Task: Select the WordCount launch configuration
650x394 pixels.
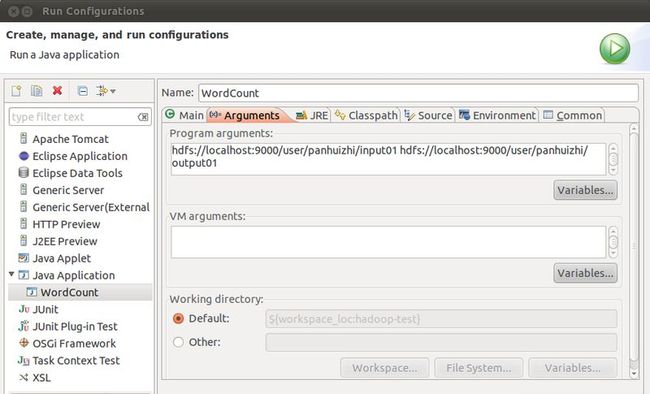Action: [69, 292]
